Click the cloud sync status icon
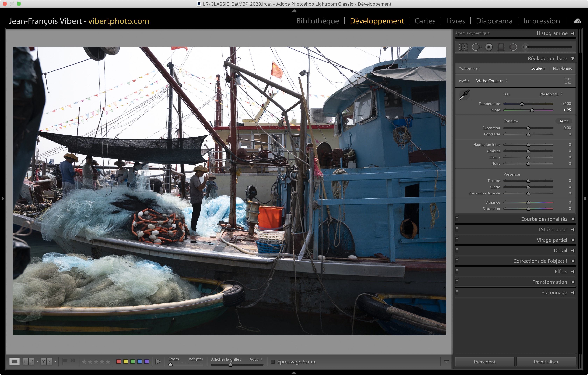The height and width of the screenshot is (375, 588). 577,21
